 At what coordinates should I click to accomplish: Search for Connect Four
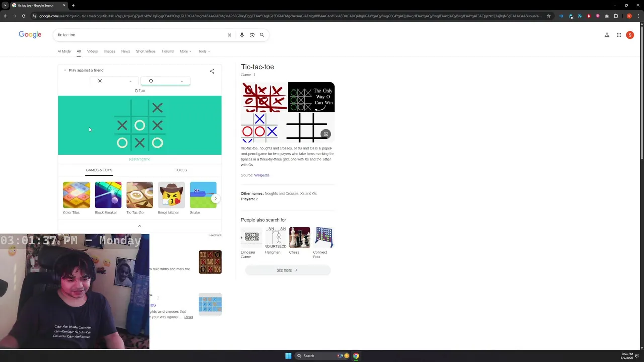(x=324, y=243)
